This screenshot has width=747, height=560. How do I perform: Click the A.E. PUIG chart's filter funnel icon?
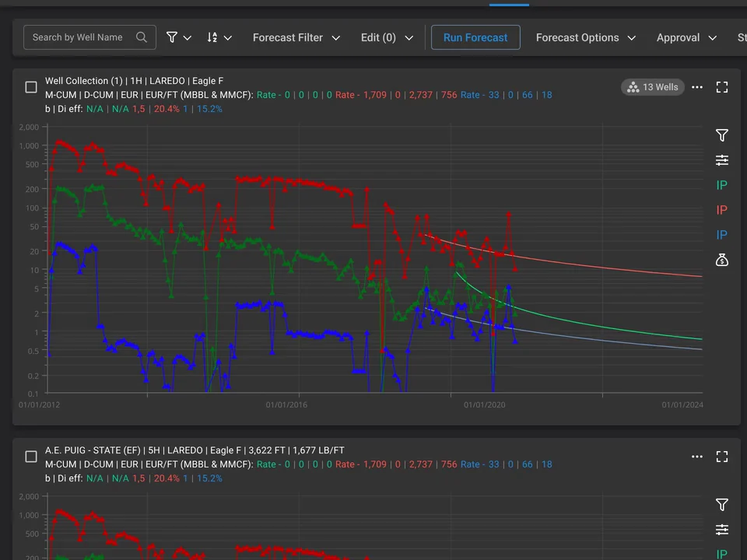pyautogui.click(x=722, y=505)
